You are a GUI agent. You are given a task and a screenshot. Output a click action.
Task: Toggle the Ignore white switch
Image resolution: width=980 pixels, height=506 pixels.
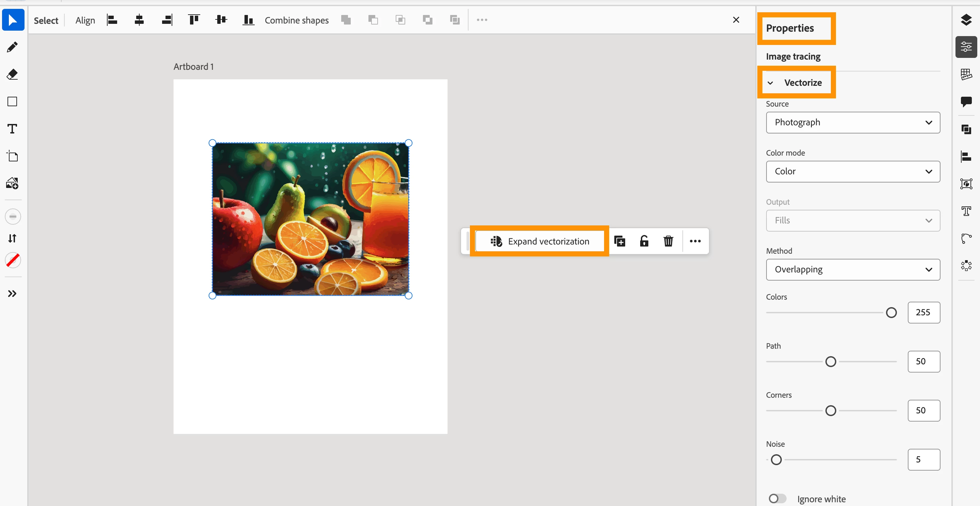pos(777,499)
